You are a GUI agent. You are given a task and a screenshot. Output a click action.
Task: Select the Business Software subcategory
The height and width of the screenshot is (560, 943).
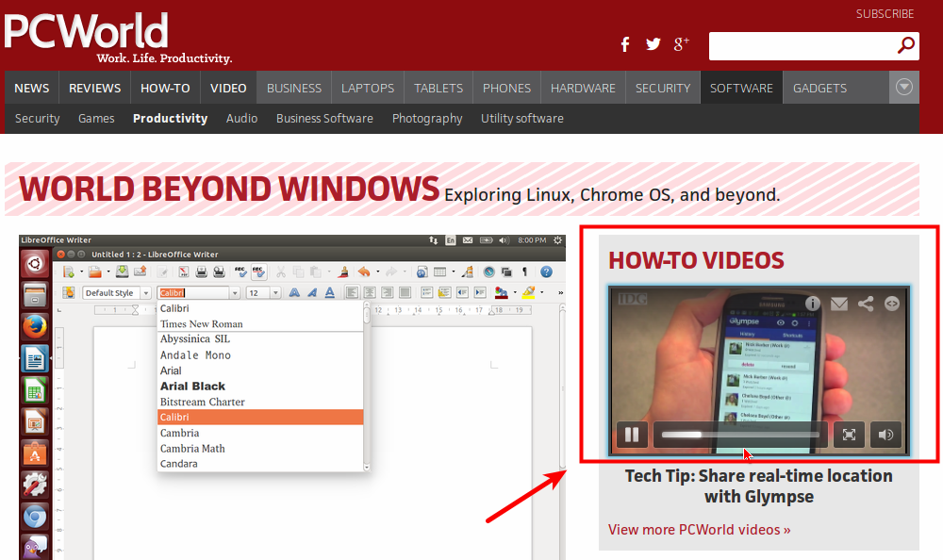pyautogui.click(x=324, y=119)
